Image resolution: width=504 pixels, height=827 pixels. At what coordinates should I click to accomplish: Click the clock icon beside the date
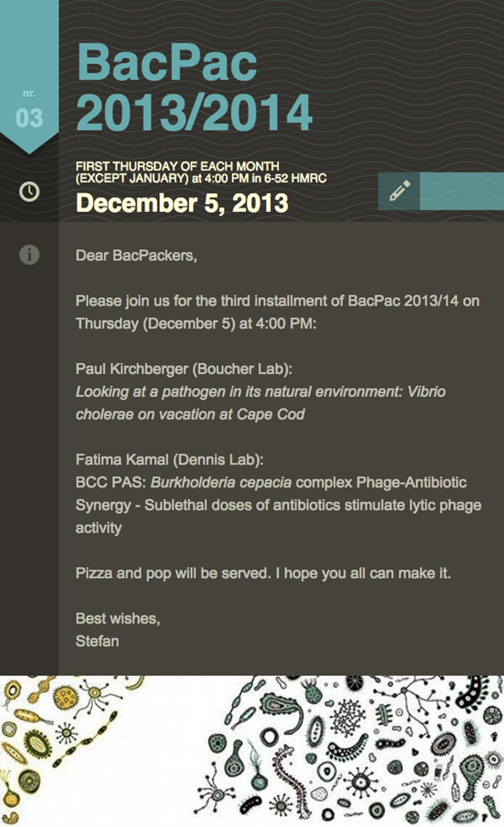point(29,192)
